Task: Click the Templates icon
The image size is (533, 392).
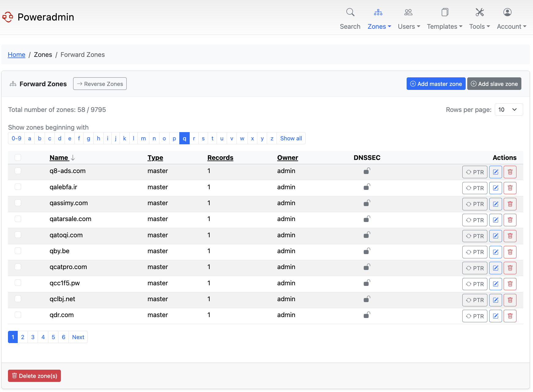Action: point(444,12)
